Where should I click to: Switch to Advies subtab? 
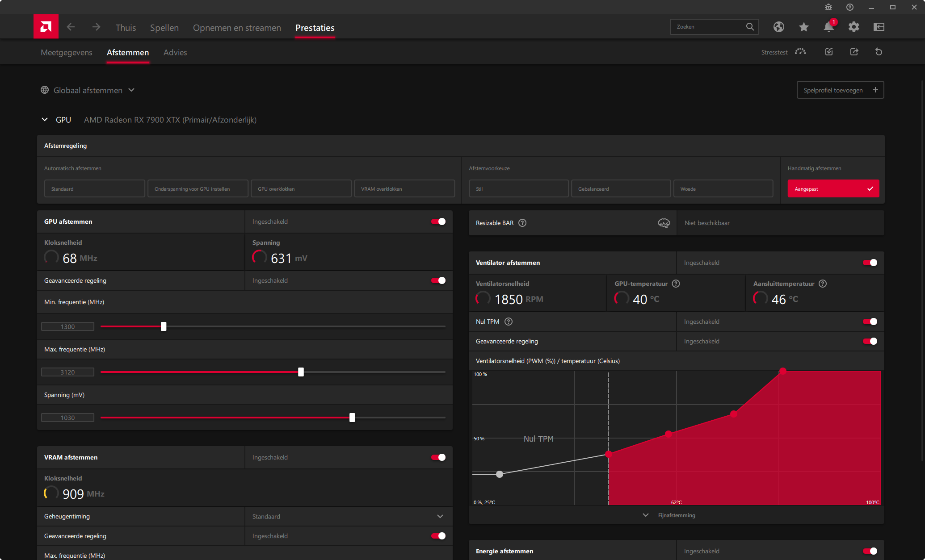click(175, 52)
